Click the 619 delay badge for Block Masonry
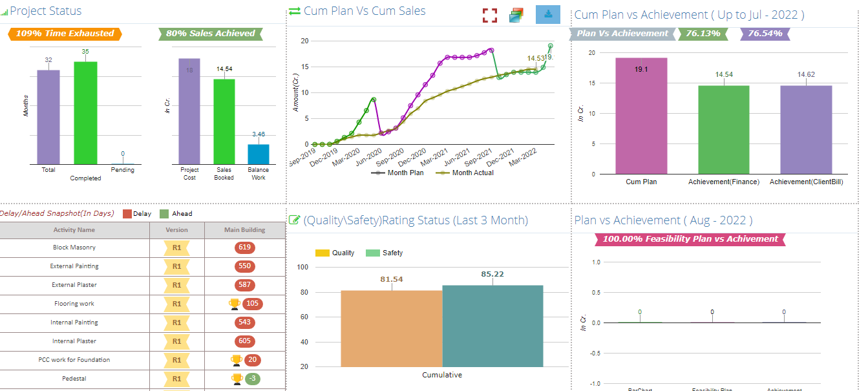The width and height of the screenshot is (868, 391). click(x=244, y=248)
